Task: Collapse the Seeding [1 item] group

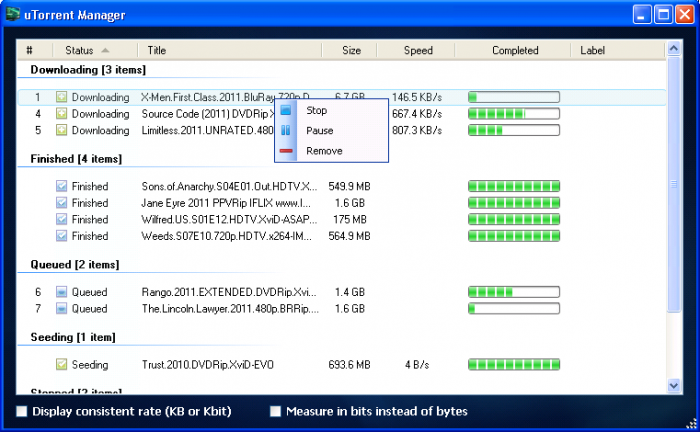Action: pyautogui.click(x=73, y=337)
